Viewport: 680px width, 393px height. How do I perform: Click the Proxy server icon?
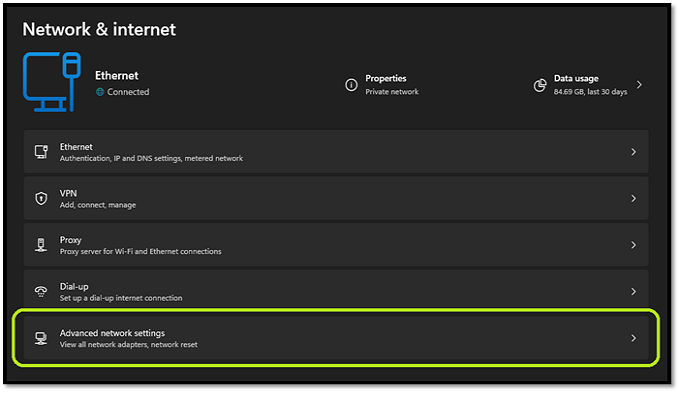(x=41, y=245)
